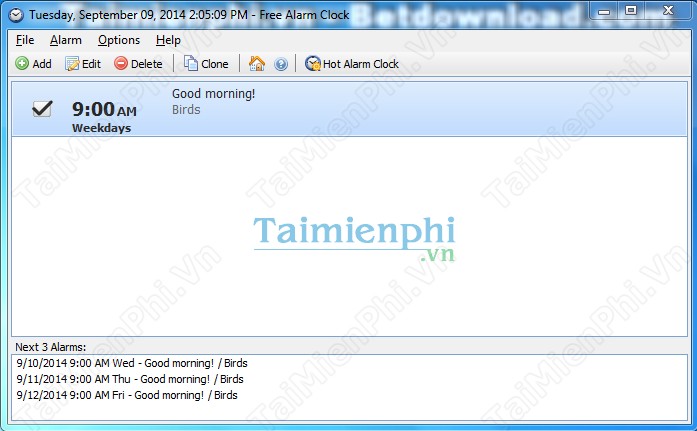Click the green Add alarm icon
The height and width of the screenshot is (431, 697).
22,64
